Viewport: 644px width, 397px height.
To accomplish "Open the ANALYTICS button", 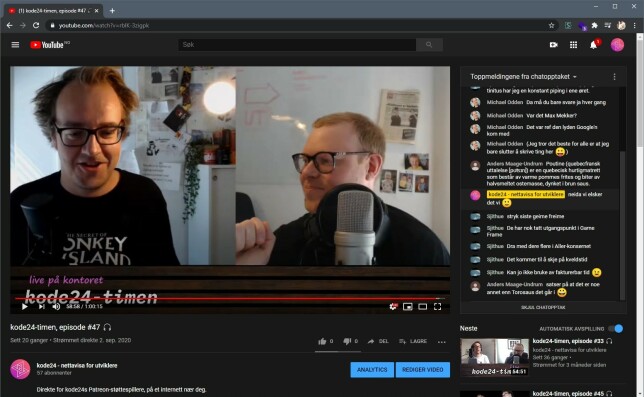I will (x=372, y=369).
